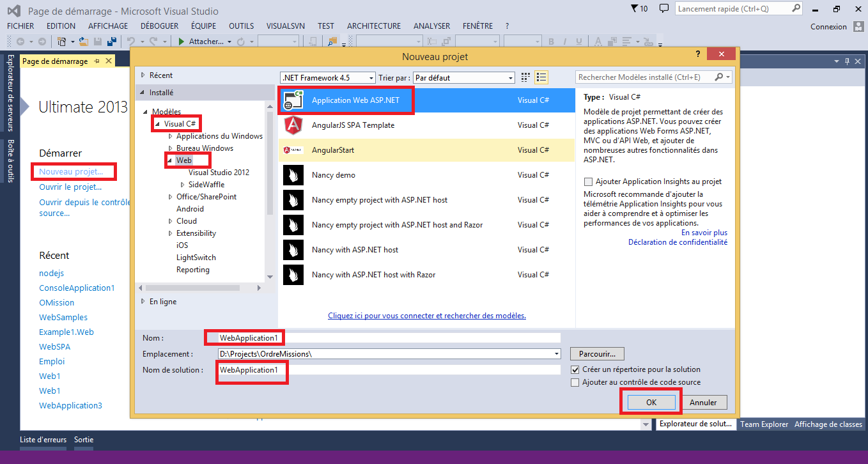Click the Save toolbar icon
Screen dimensions: 868x464
pos(98,42)
